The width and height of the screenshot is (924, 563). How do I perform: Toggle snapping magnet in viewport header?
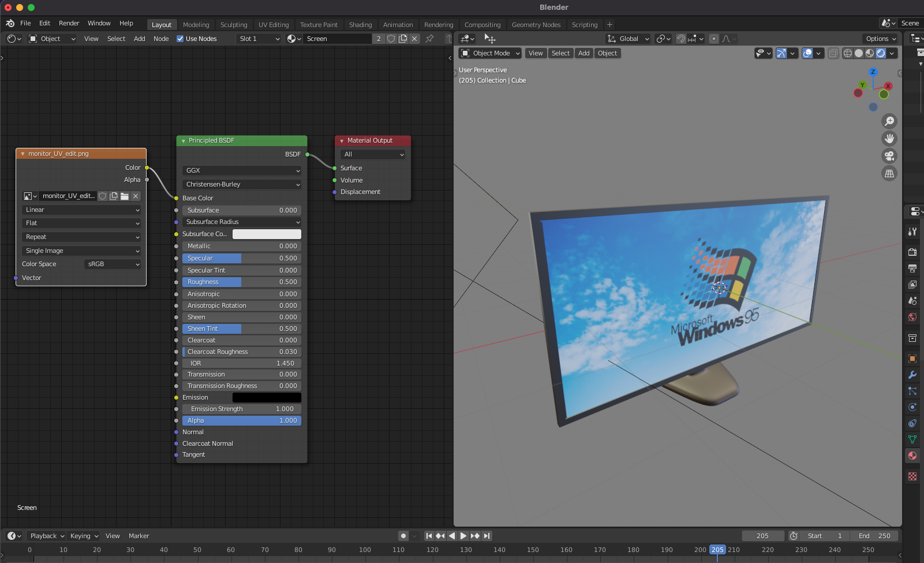681,39
